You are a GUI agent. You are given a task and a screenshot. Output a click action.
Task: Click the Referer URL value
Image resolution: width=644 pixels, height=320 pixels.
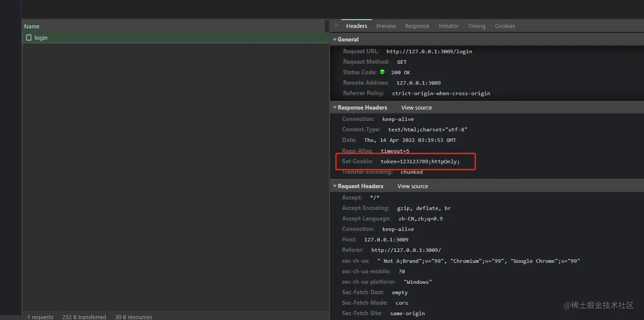coord(406,250)
